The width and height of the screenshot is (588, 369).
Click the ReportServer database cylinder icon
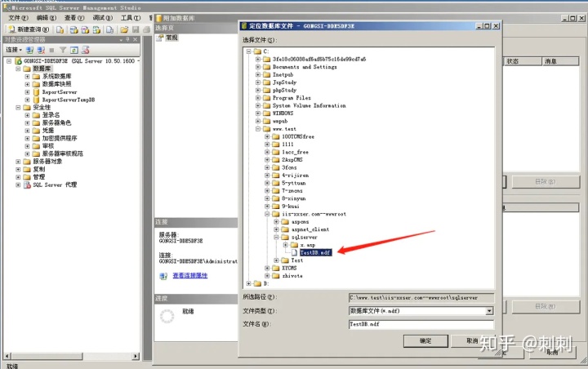pyautogui.click(x=37, y=92)
